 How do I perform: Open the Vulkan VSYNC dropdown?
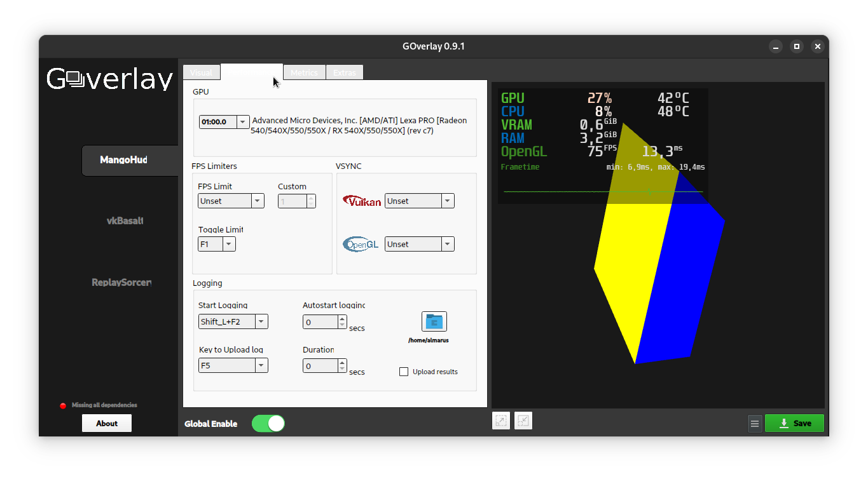420,201
